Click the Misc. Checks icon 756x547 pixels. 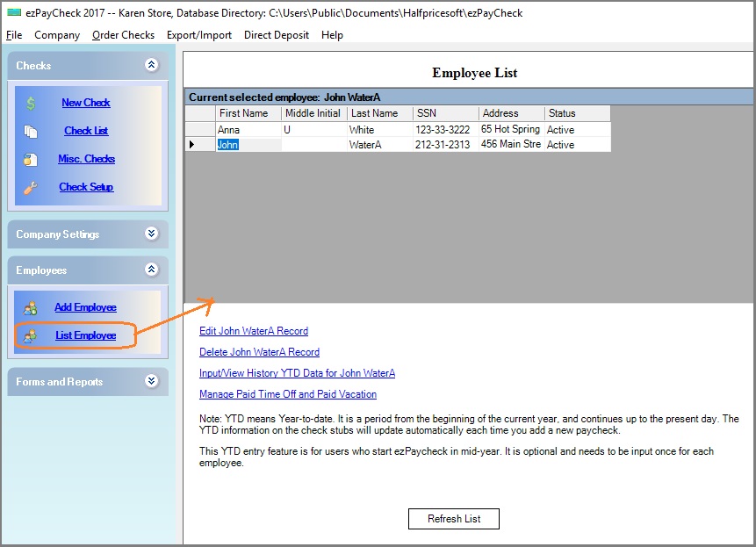click(31, 159)
